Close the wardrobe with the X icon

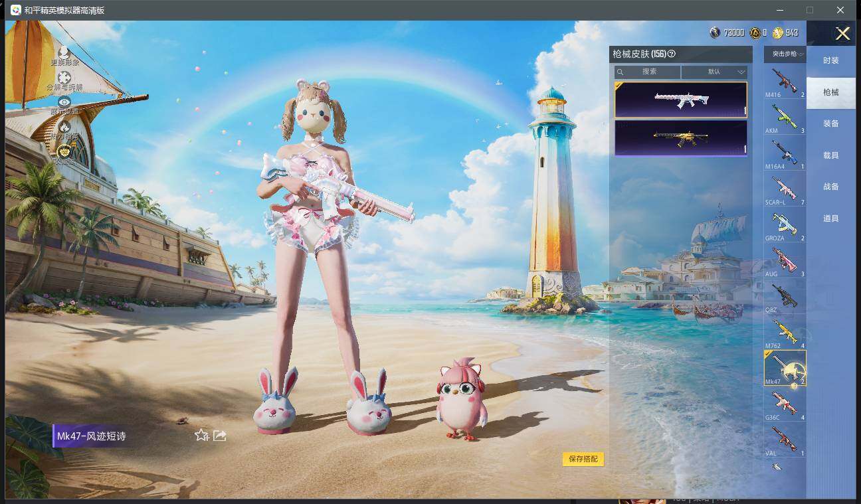click(x=842, y=34)
